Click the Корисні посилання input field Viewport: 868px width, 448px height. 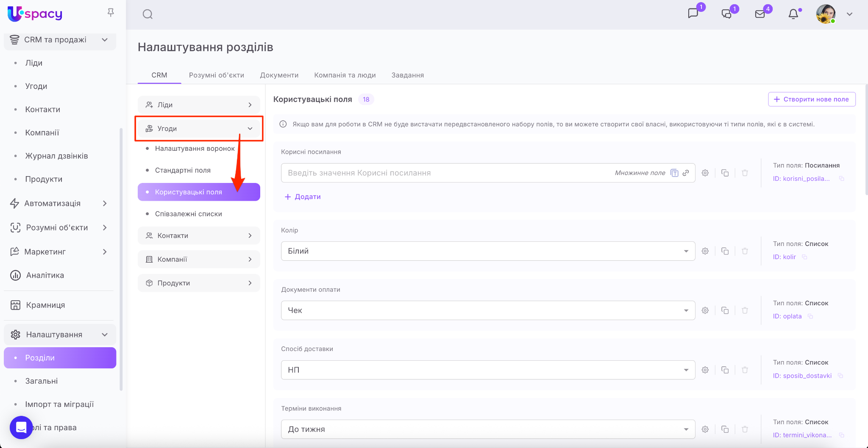coord(445,173)
